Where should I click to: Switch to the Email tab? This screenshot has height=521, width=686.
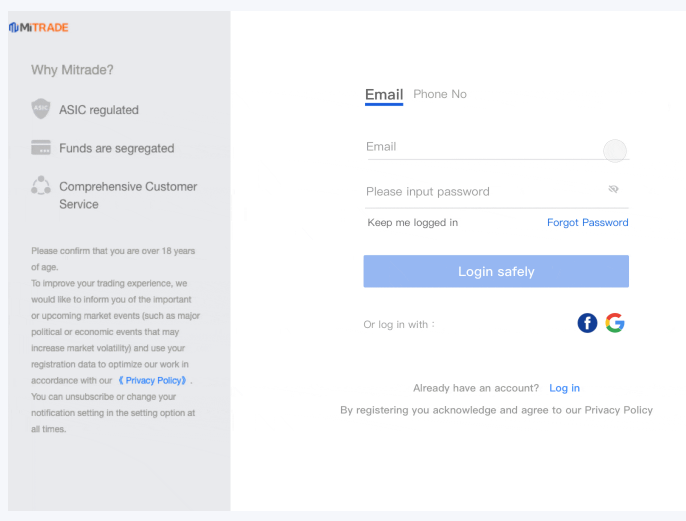point(384,95)
